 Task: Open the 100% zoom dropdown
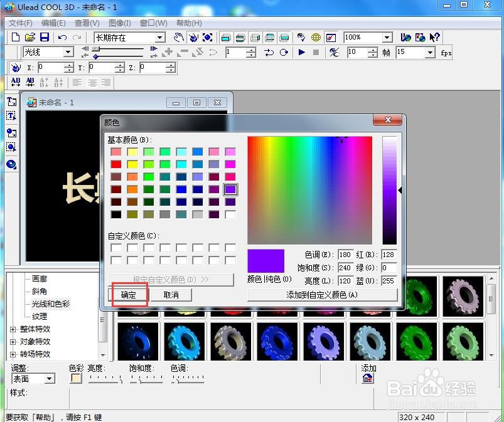pyautogui.click(x=387, y=38)
